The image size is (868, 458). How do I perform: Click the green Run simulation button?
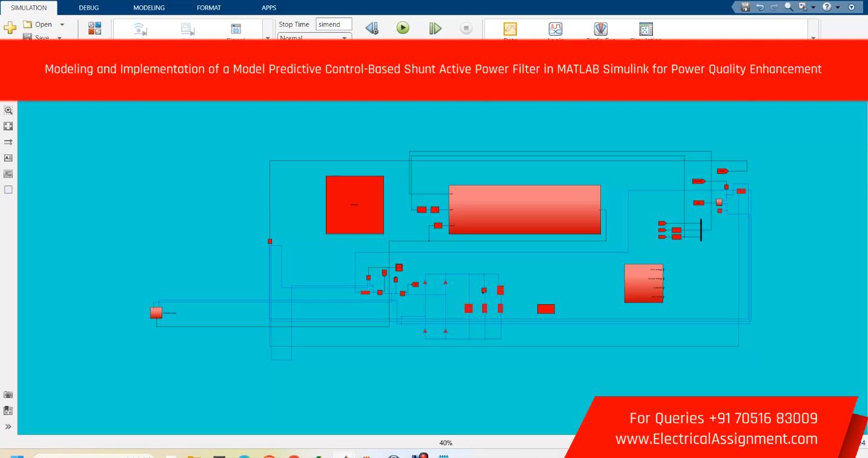click(x=403, y=28)
